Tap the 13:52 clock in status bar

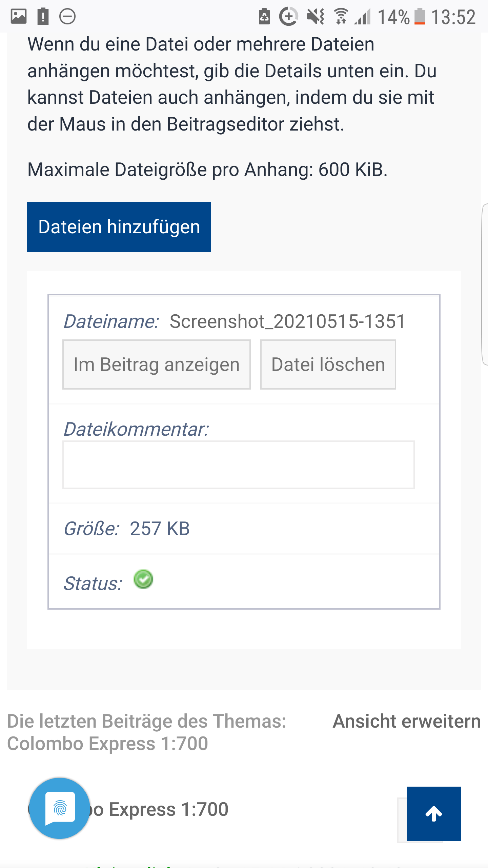453,17
